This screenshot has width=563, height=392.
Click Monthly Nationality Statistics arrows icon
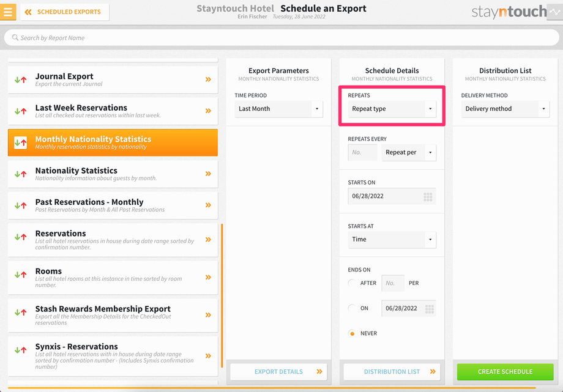[x=20, y=142]
